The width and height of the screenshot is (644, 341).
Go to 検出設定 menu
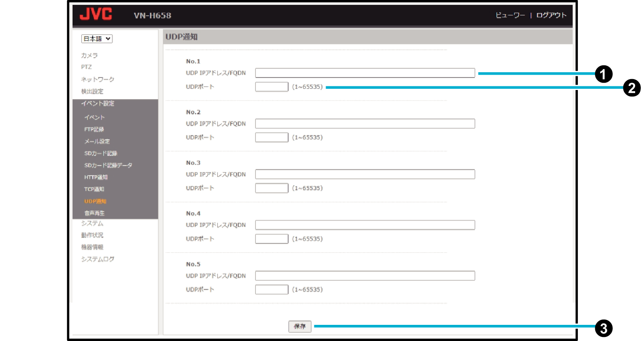pos(92,91)
